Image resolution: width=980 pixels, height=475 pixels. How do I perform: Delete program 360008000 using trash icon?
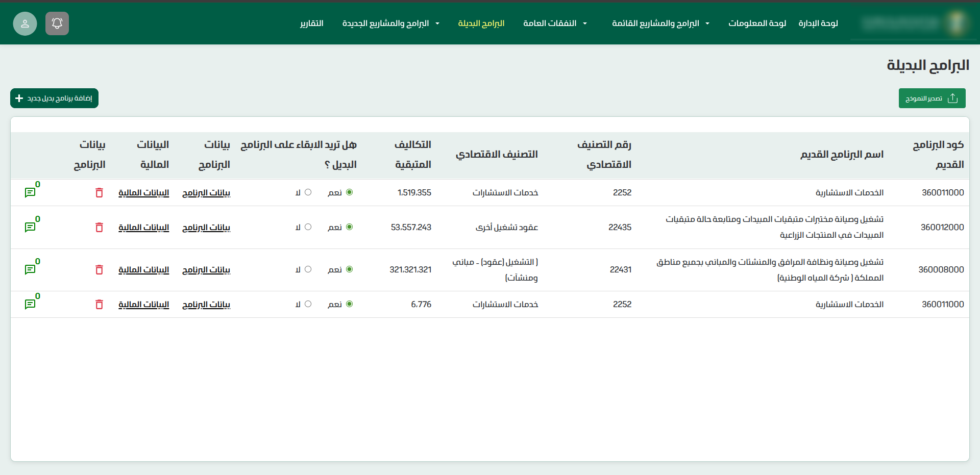pyautogui.click(x=99, y=270)
